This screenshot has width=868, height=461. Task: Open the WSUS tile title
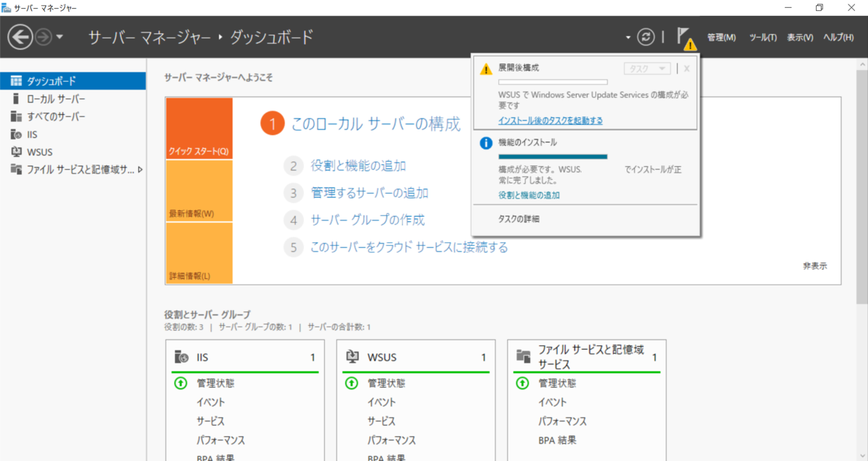click(382, 357)
